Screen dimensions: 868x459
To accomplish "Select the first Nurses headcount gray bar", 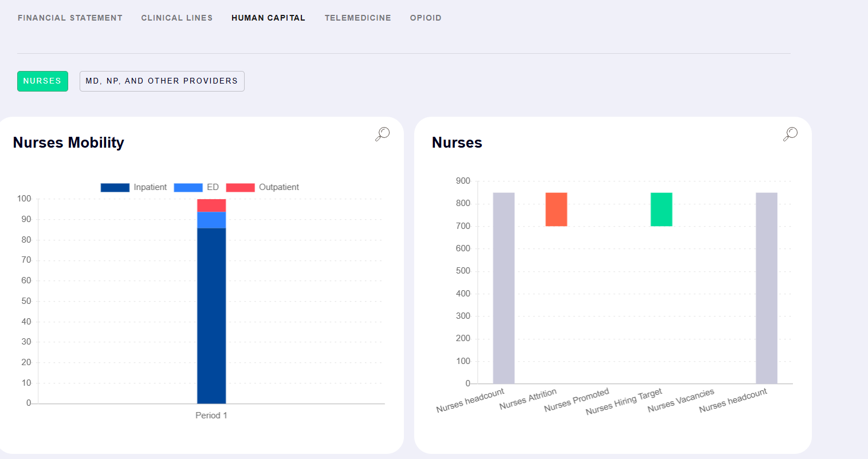I will pyautogui.click(x=503, y=286).
